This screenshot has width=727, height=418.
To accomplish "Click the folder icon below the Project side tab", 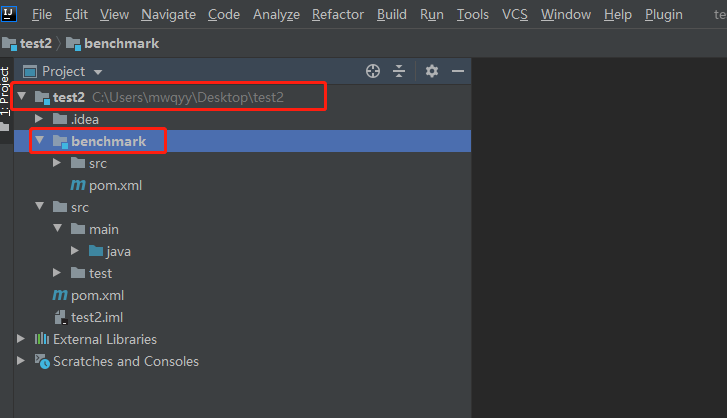I will (x=5, y=127).
